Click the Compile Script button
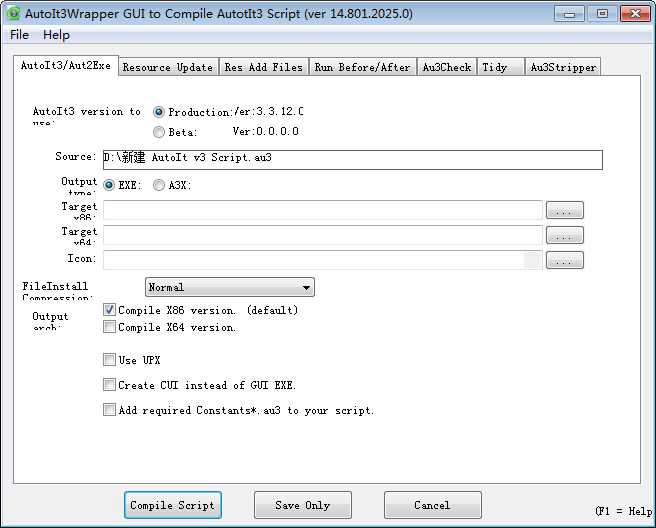The height and width of the screenshot is (528, 656). click(173, 505)
